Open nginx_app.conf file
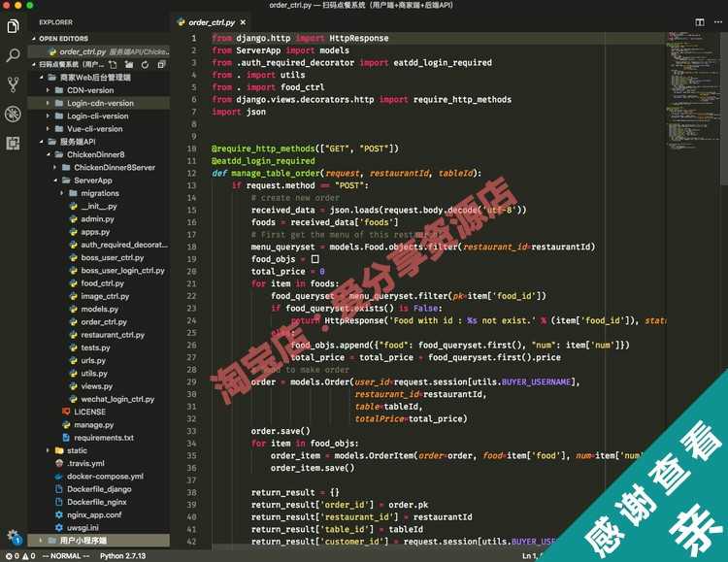728x562 pixels. click(x=99, y=515)
